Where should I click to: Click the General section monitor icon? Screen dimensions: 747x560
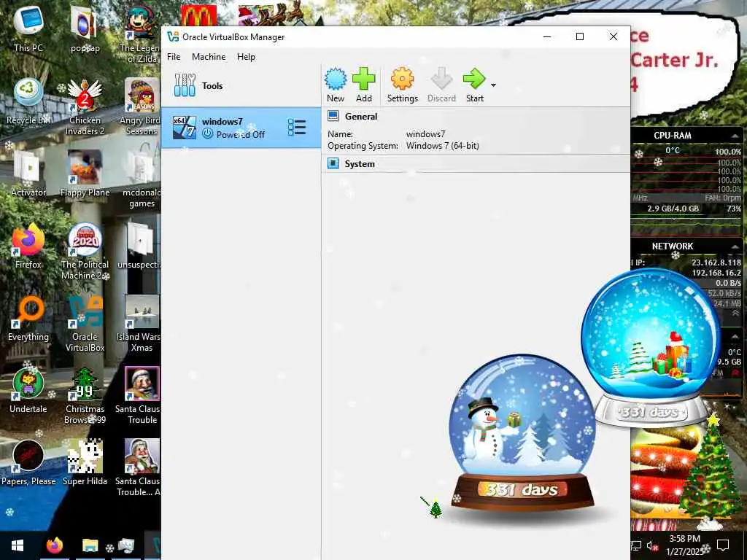click(x=333, y=116)
